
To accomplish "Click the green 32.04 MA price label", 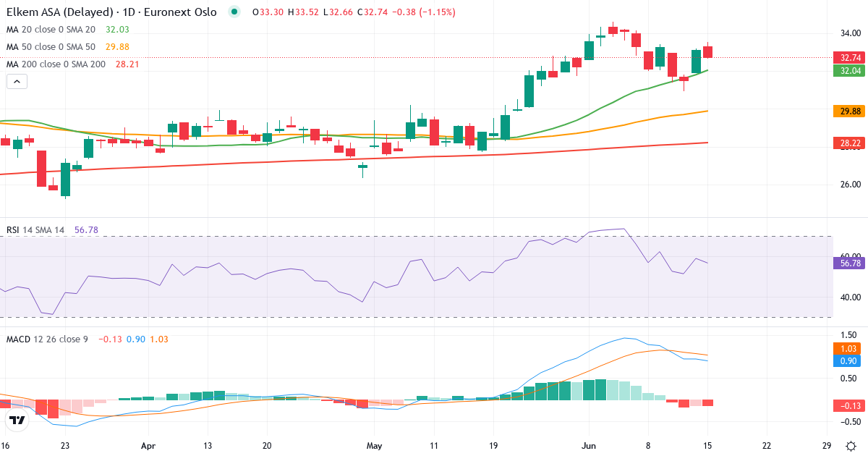I will pos(848,70).
